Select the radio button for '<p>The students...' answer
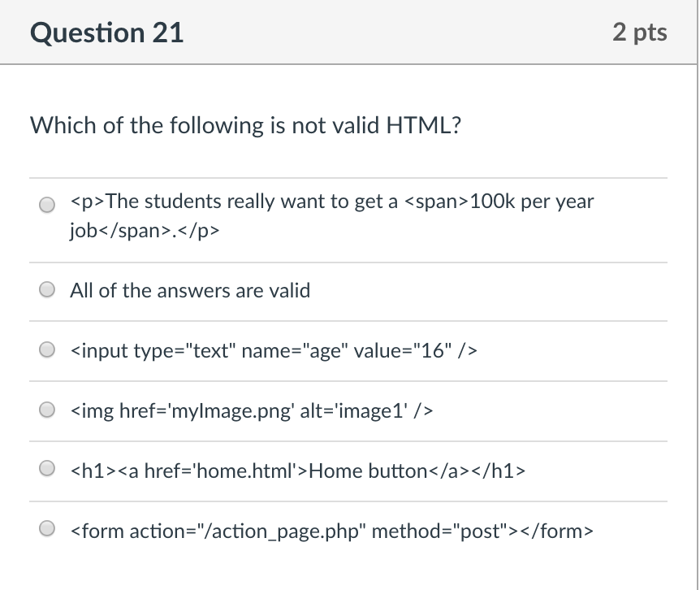 coord(46,205)
